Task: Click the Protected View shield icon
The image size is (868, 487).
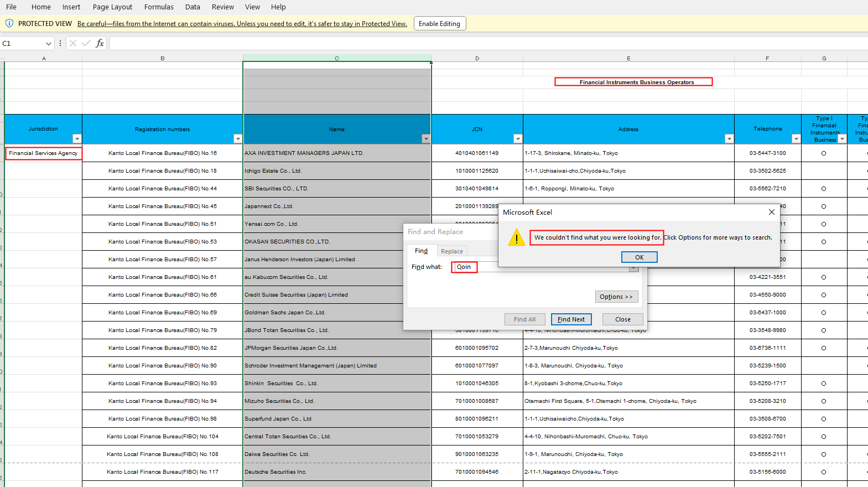Action: click(9, 23)
